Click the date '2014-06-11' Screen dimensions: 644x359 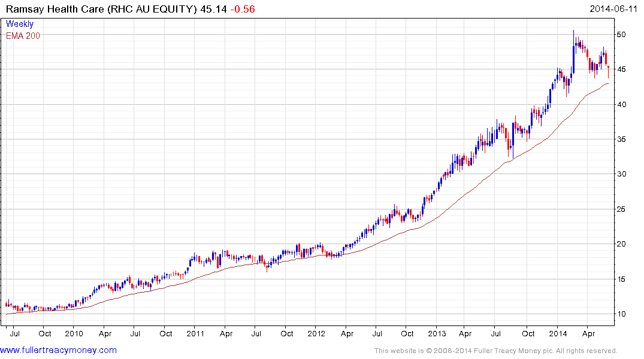click(x=613, y=8)
